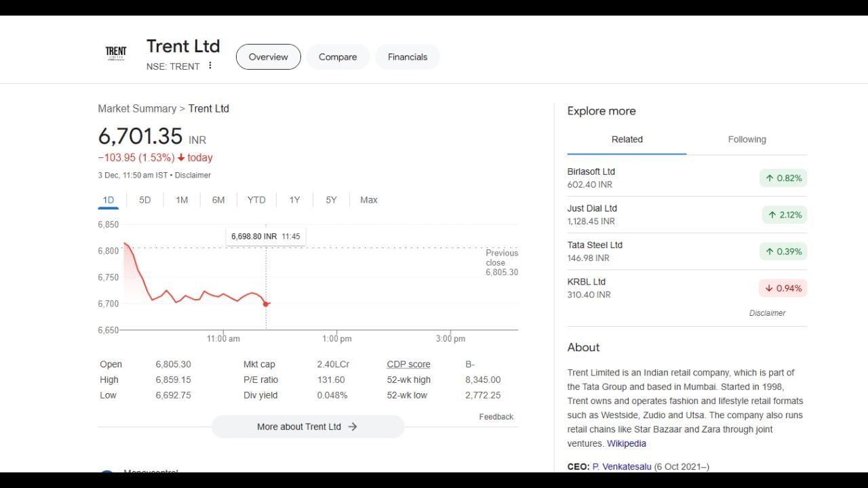Image resolution: width=868 pixels, height=488 pixels.
Task: Click the P/E ratio value 131.60
Action: (x=331, y=380)
